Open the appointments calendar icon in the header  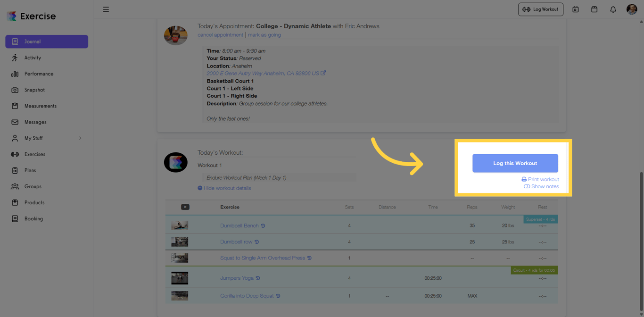pyautogui.click(x=575, y=9)
